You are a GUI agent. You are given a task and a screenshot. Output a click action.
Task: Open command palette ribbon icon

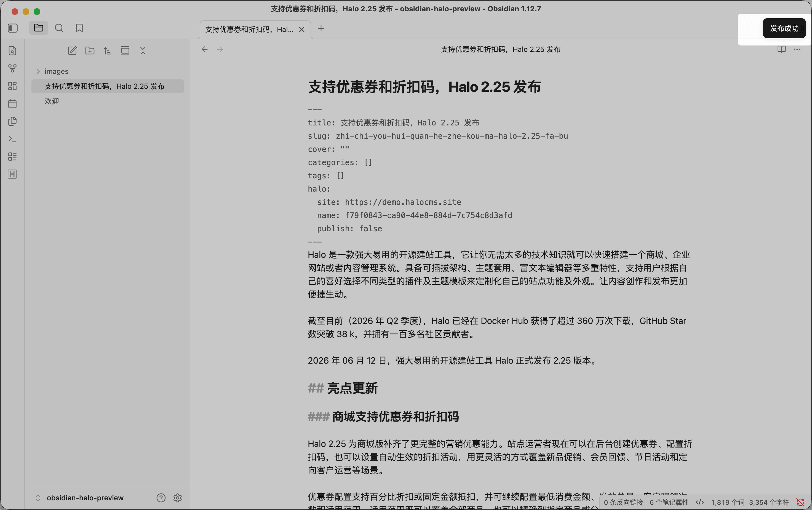[x=12, y=139]
